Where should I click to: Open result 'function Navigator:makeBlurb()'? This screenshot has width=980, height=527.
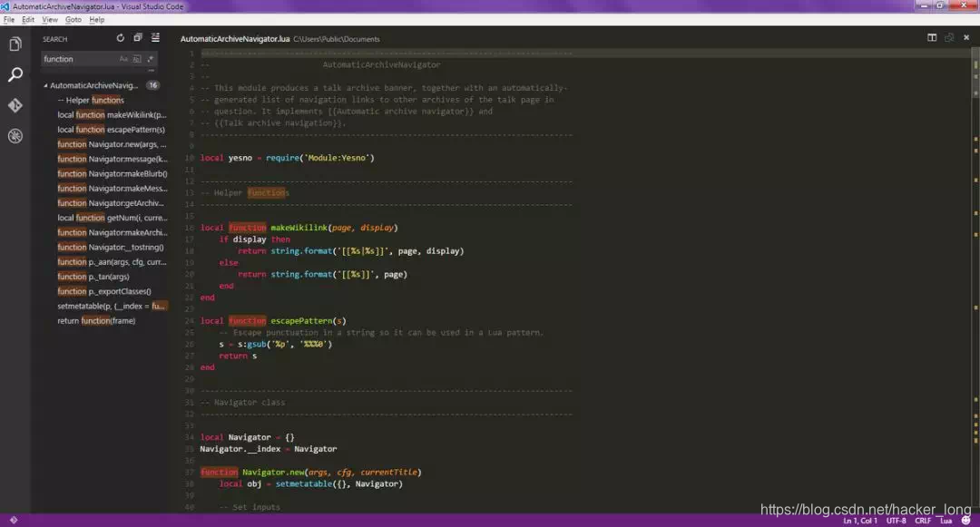[x=113, y=173]
